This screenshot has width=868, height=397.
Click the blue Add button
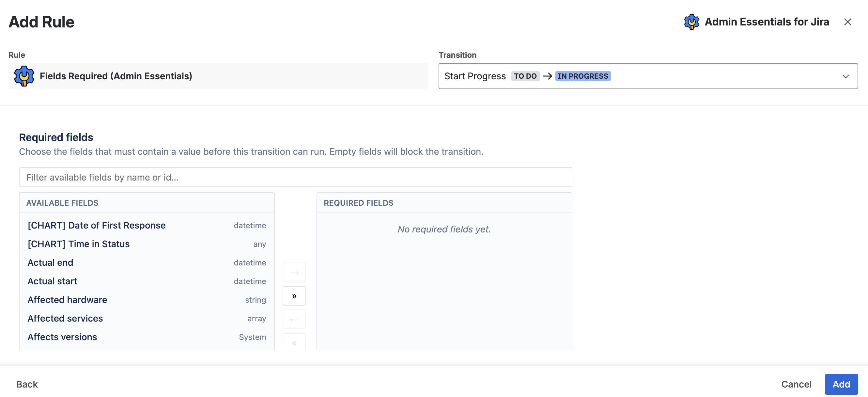841,384
